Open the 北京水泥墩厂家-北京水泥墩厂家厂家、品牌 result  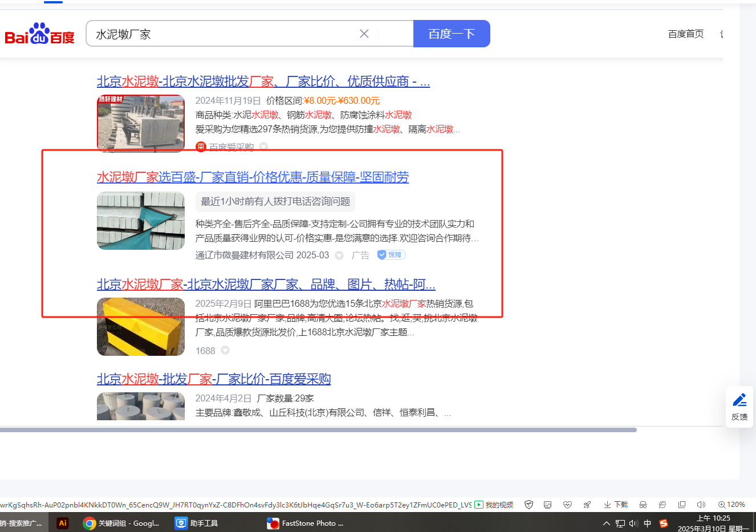tap(266, 285)
